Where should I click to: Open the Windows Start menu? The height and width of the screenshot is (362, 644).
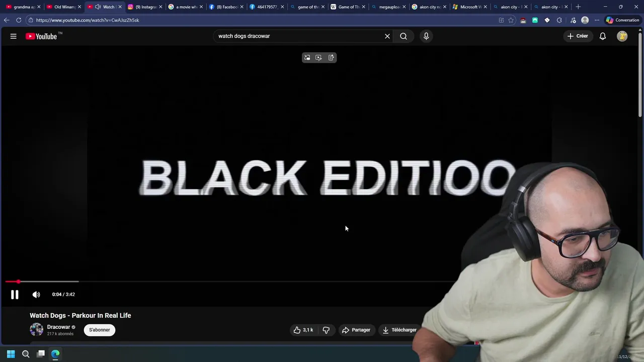(x=11, y=354)
